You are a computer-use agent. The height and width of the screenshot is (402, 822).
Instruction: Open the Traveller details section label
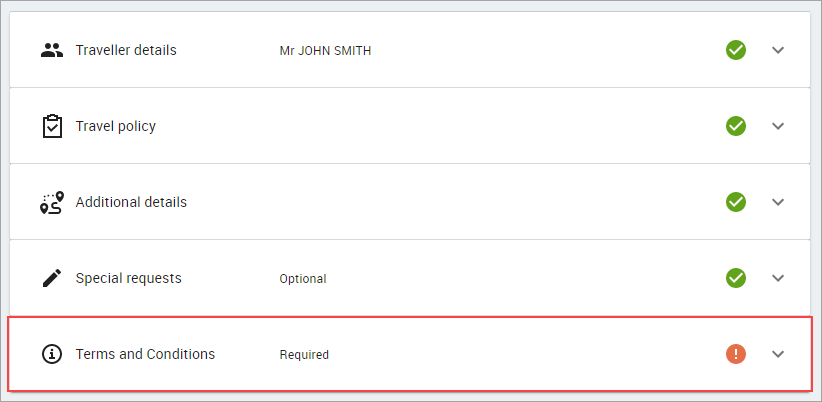[x=126, y=50]
